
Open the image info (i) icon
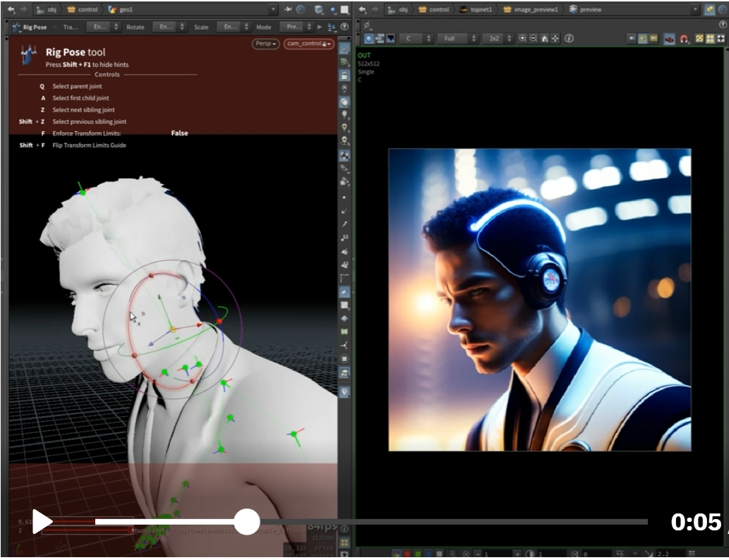[x=569, y=39]
